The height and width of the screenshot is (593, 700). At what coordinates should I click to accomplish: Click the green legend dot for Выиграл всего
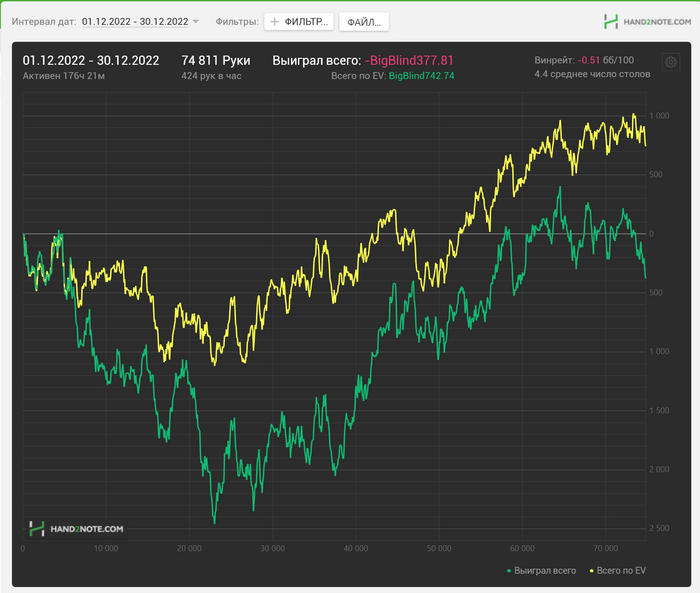(x=509, y=571)
